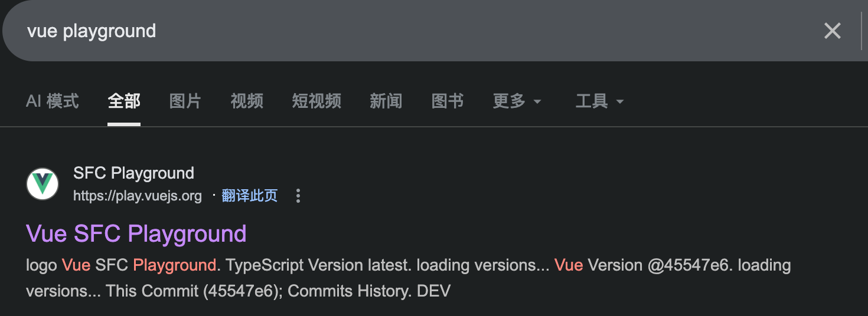The height and width of the screenshot is (316, 868).
Task: Open the Vue SFC Playground title link
Action: (136, 234)
